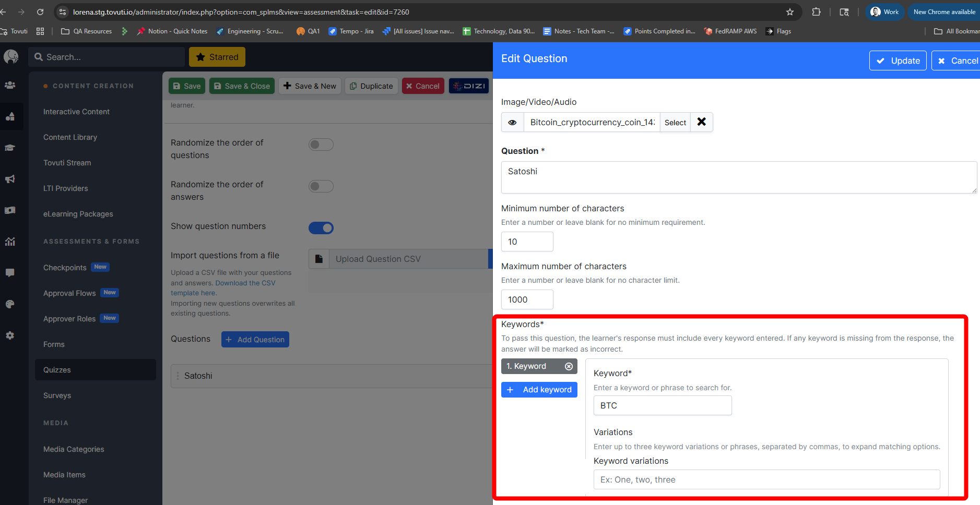
Task: Open the Starred dropdown button
Action: 217,57
